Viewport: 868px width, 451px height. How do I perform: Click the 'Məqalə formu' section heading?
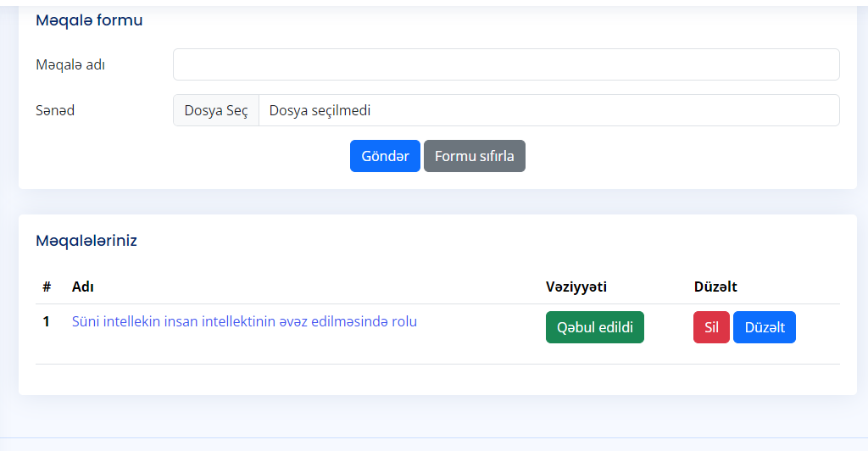(89, 20)
